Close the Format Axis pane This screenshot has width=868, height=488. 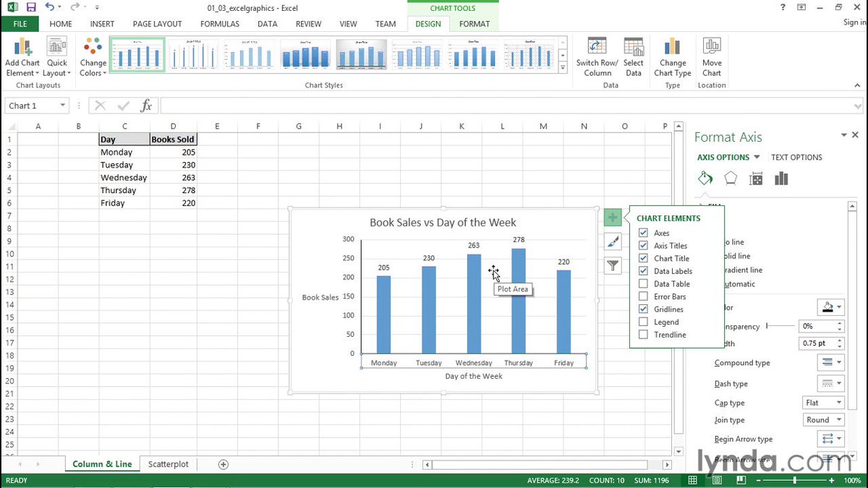(x=856, y=135)
